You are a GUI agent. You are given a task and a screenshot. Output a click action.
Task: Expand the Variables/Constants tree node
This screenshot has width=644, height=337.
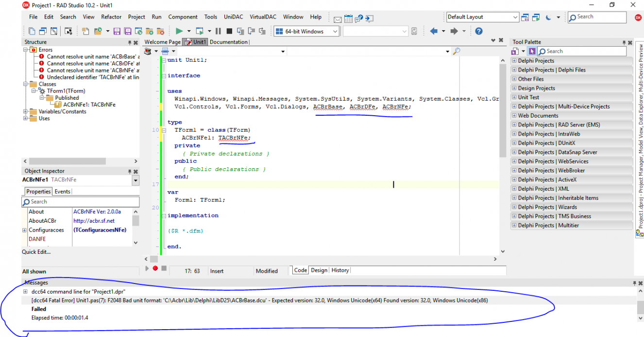pyautogui.click(x=25, y=111)
